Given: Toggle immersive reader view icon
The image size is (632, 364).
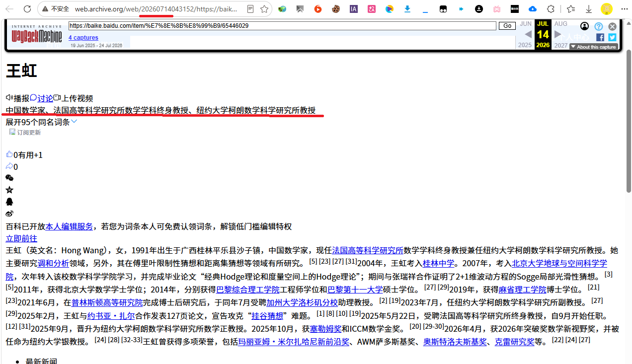Looking at the screenshot, I should (251, 9).
